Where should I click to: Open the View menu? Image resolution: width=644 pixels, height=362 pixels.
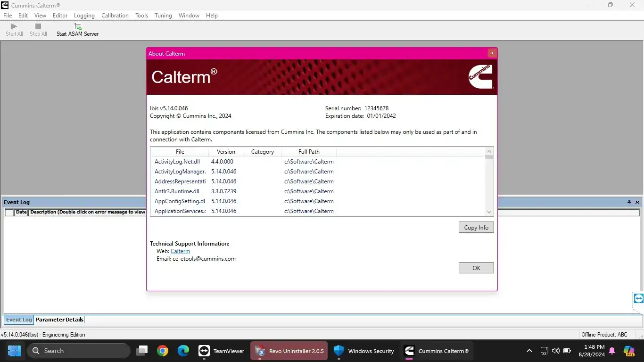[40, 16]
